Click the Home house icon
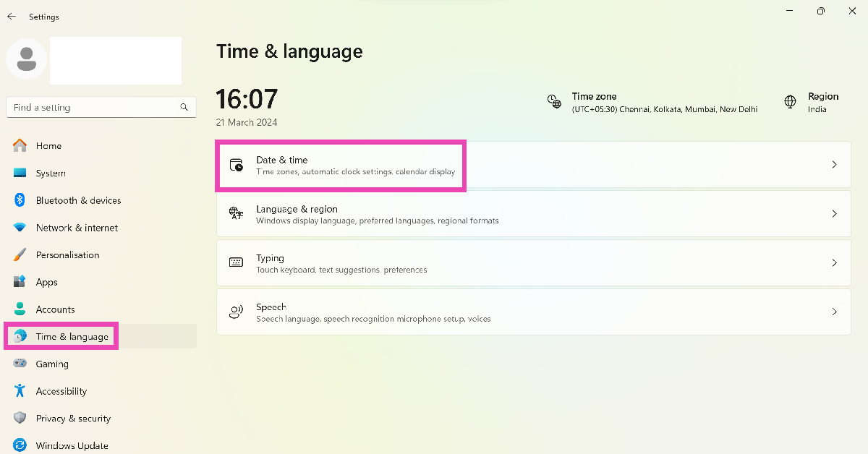 (x=20, y=145)
